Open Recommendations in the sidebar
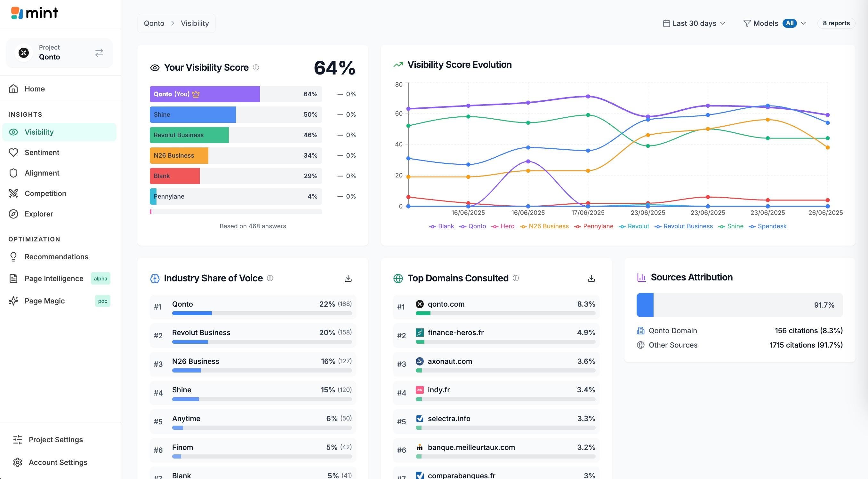This screenshot has width=868, height=479. [56, 257]
